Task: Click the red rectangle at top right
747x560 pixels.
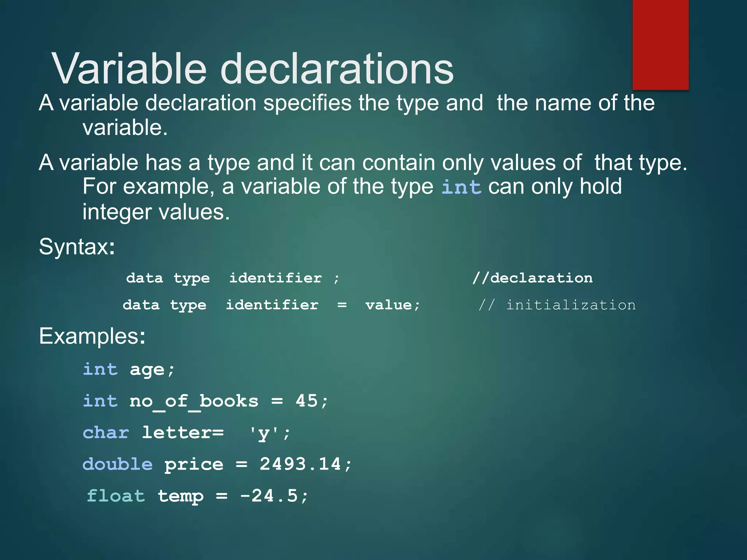Action: tap(660, 44)
